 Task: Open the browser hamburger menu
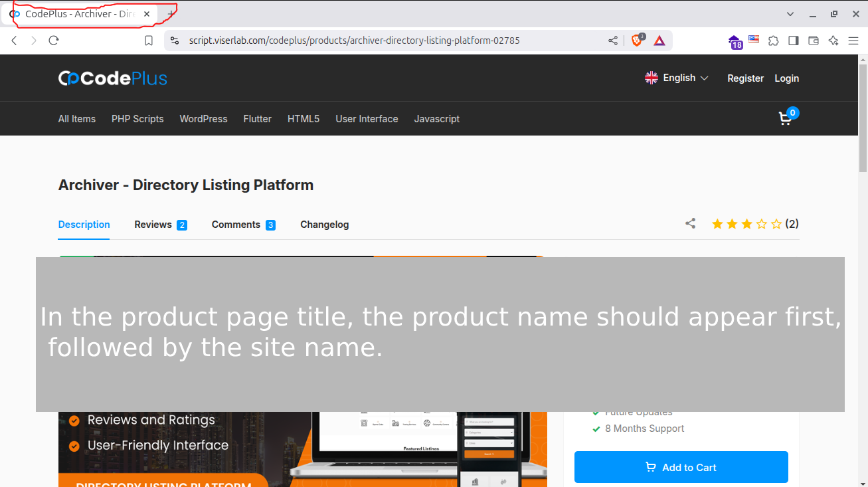pyautogui.click(x=853, y=41)
